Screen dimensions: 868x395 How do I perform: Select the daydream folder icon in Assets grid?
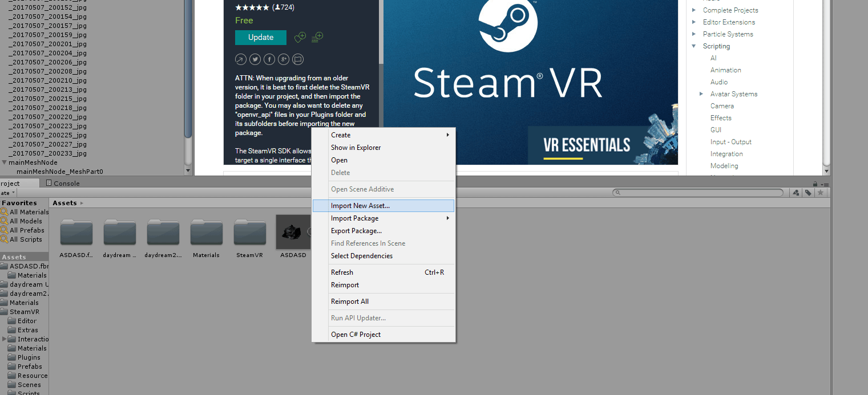coord(119,233)
